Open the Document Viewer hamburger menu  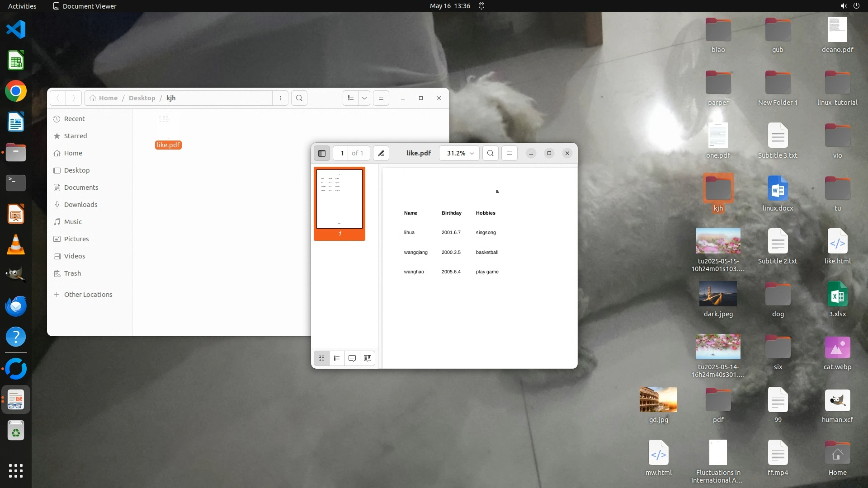(x=509, y=153)
